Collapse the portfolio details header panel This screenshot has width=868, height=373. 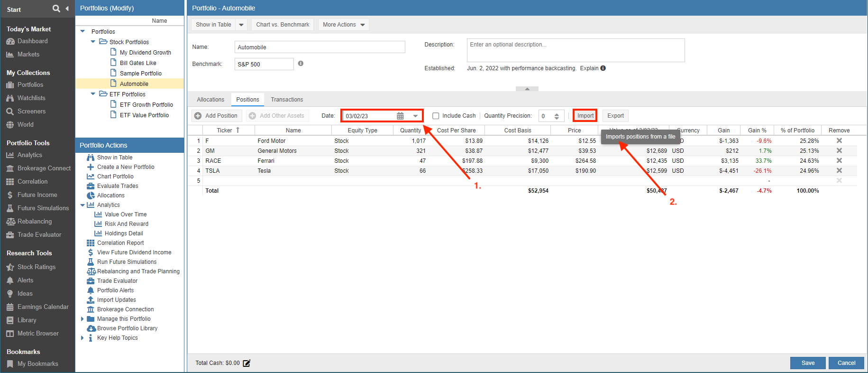click(527, 89)
